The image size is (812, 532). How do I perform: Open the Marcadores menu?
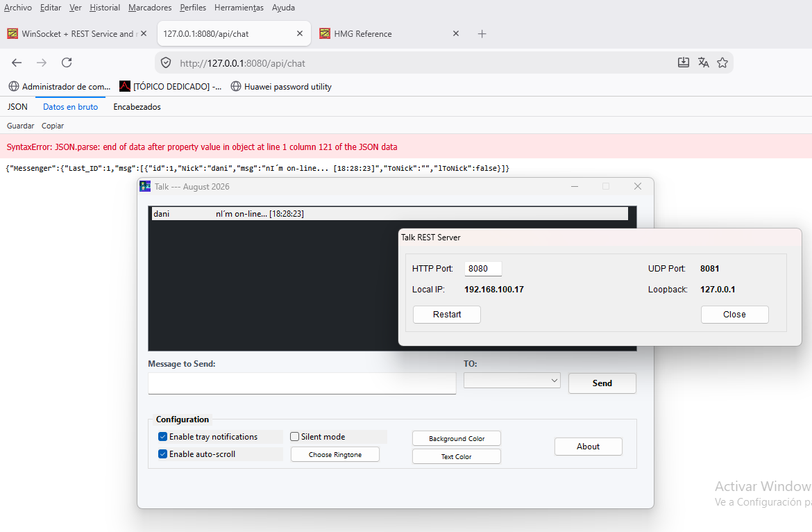pyautogui.click(x=150, y=8)
